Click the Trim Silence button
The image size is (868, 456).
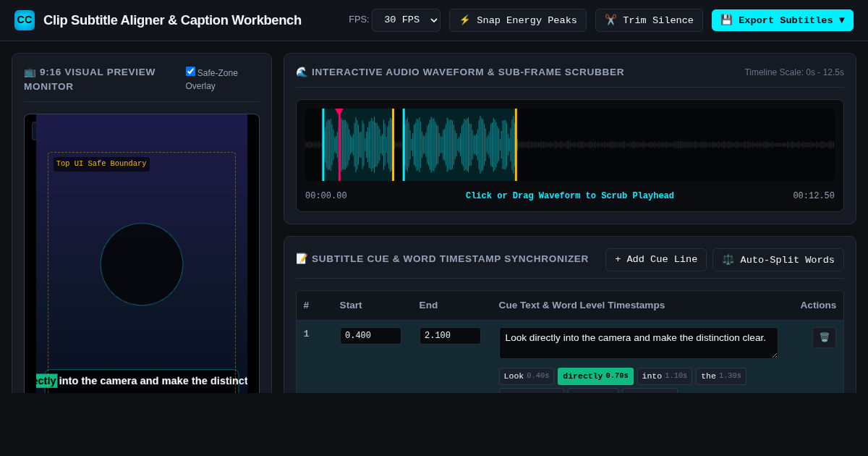coord(649,20)
